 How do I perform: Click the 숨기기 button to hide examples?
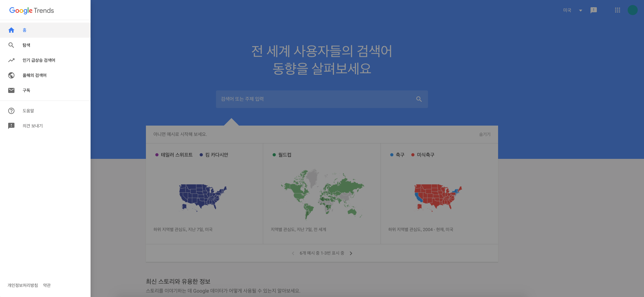click(485, 134)
